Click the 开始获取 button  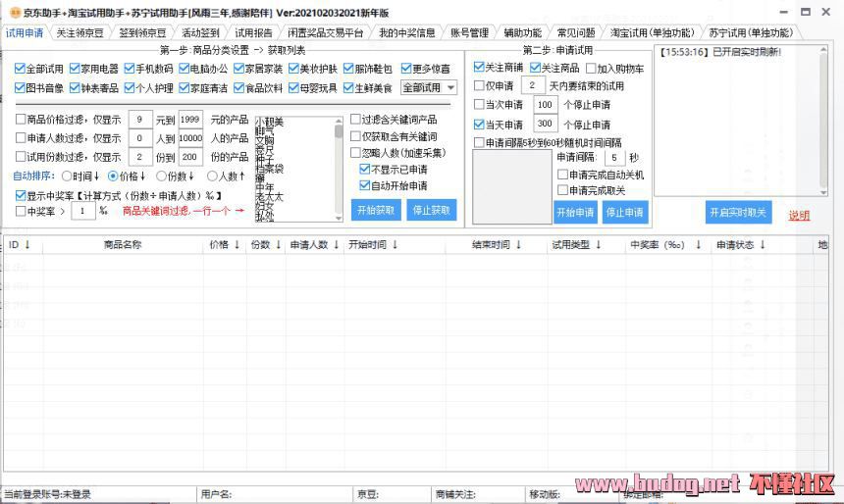coord(376,211)
